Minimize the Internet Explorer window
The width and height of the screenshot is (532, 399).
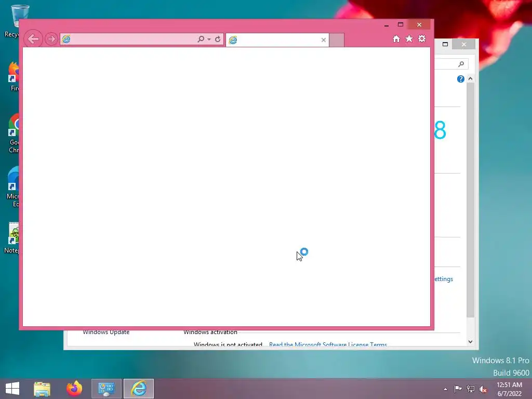(387, 25)
